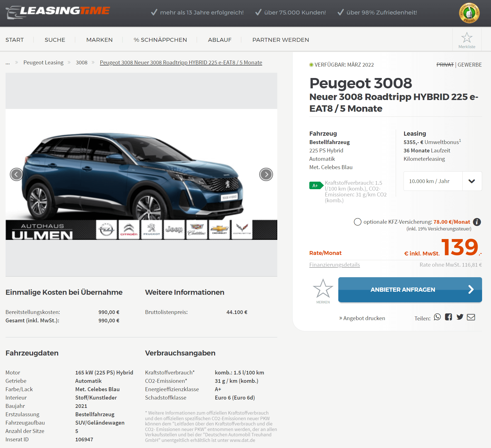Open the % SCHNÄPPCHEN menu item
Viewport: 491px width, 448px height.
click(160, 40)
